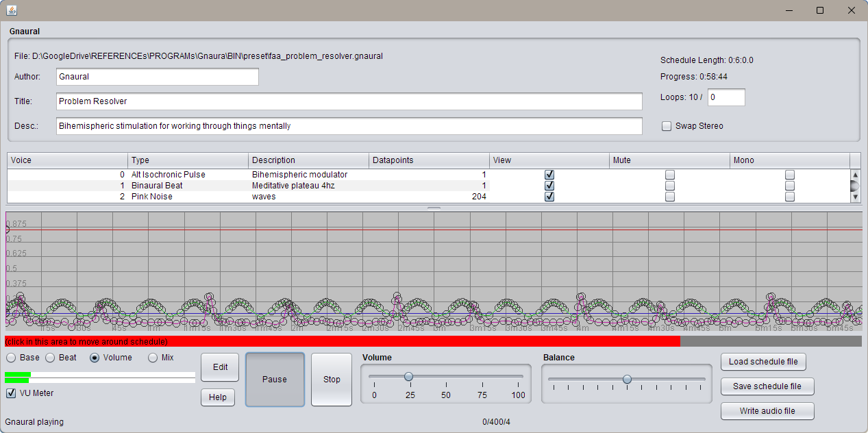Screen dimensions: 868x433
Task: Set Binaural Beat voice to Mono
Action: (790, 186)
